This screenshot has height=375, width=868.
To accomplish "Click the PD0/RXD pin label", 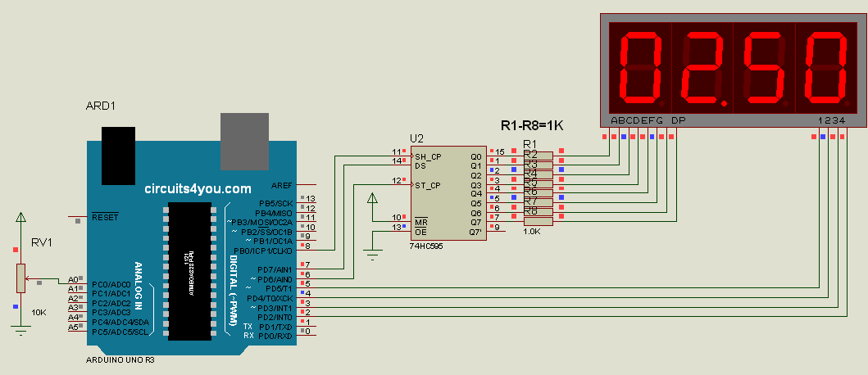I will click(275, 336).
